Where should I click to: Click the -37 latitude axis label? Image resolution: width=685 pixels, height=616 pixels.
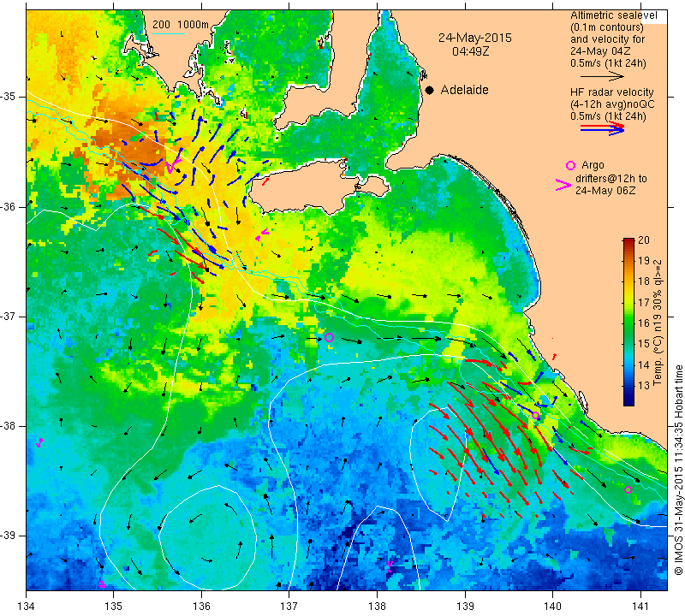click(9, 316)
